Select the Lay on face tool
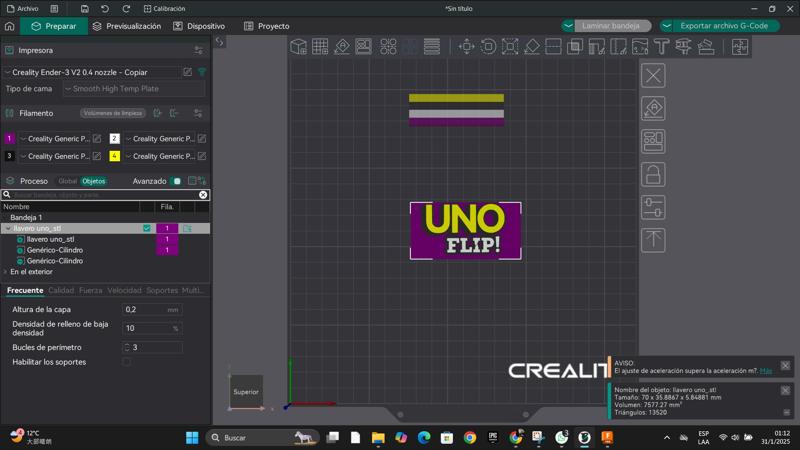Image resolution: width=800 pixels, height=450 pixels. [x=532, y=46]
